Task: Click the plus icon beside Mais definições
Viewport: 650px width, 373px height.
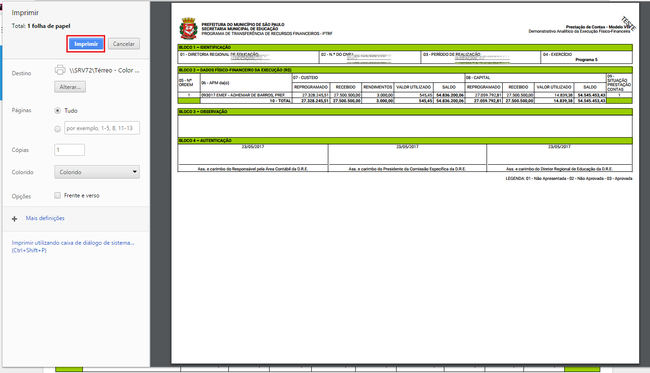Action: [x=15, y=219]
